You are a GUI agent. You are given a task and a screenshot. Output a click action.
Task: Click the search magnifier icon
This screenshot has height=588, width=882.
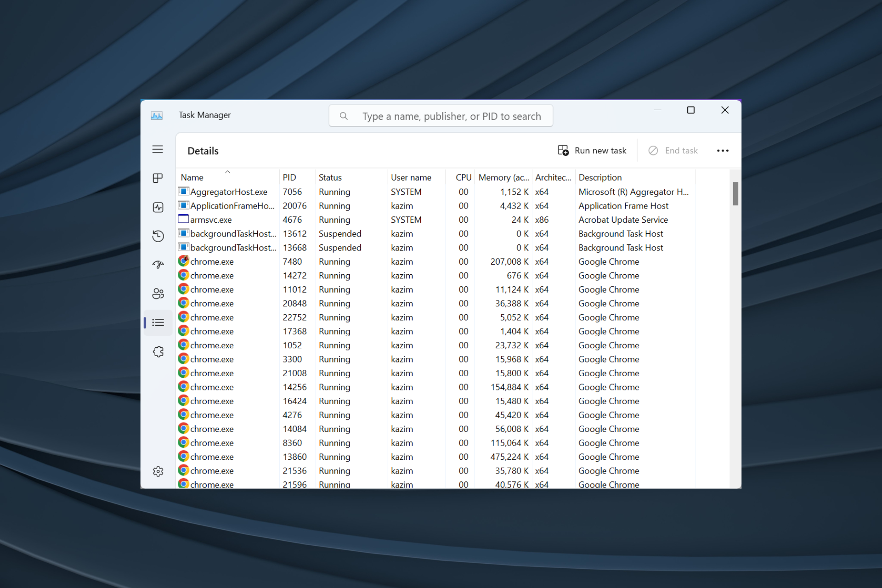pos(344,116)
